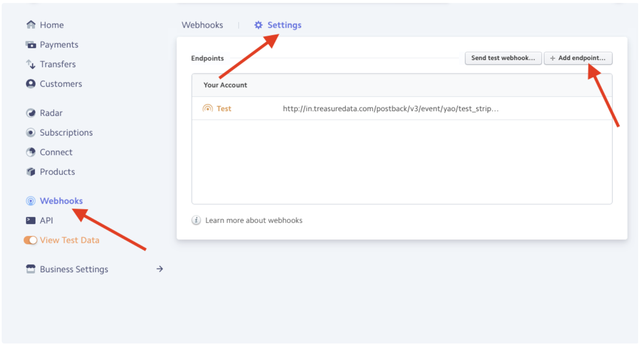Expand Business Settings with the arrow
Screen dimensions: 644x359
[x=160, y=269]
